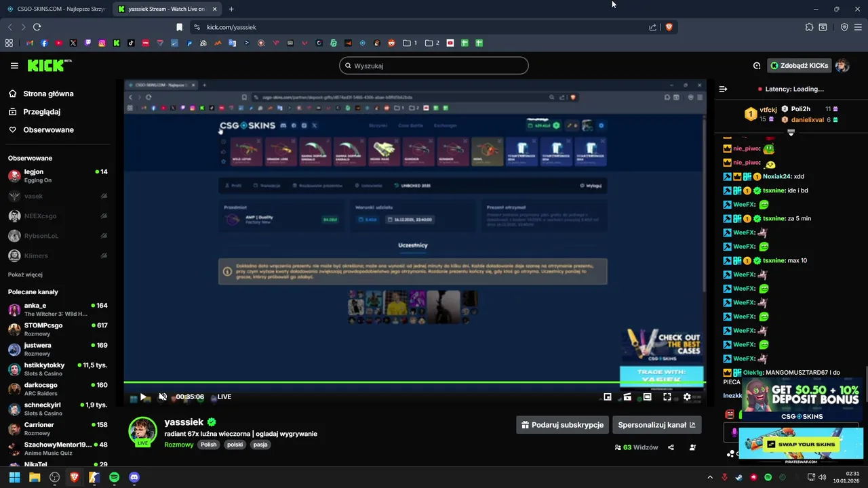Open Obserwowane in sidebar
Viewport: 868px width, 488px height.
tap(41, 129)
